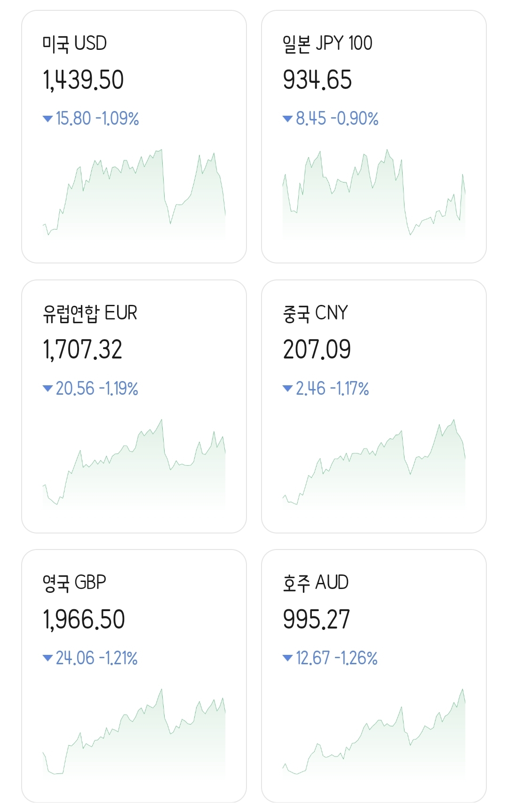
Task: Click the GBP rate value 1,966.50
Action: click(84, 619)
